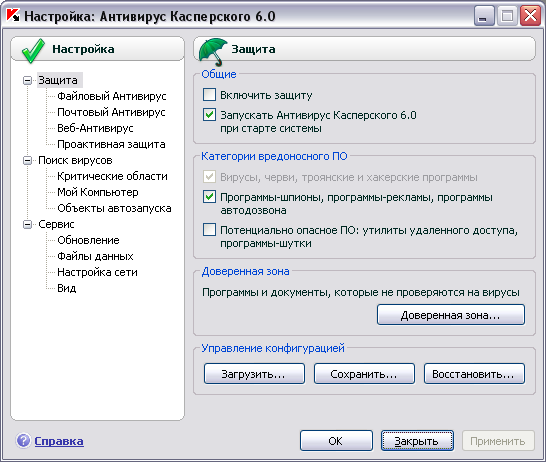Select Поиск вирусов in the tree

[x=75, y=160]
